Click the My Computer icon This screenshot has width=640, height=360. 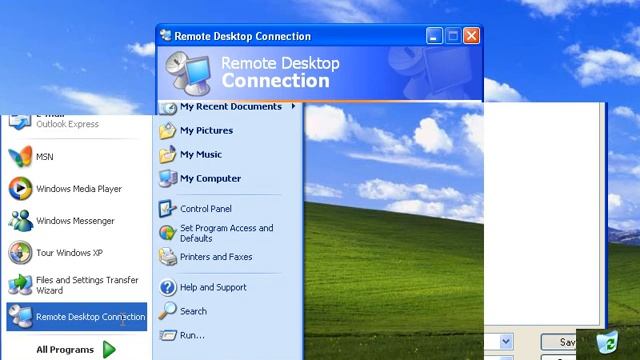click(x=168, y=178)
